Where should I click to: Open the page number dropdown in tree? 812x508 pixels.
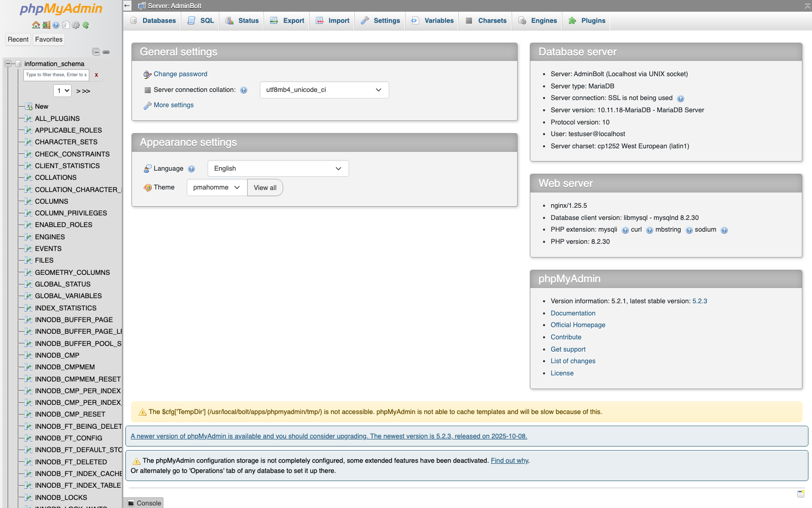(x=62, y=90)
